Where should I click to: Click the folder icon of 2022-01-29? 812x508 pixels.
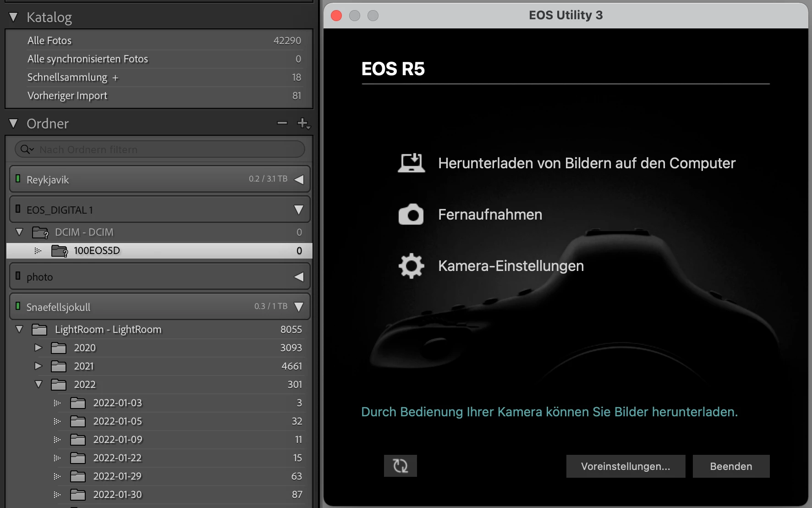coord(78,476)
